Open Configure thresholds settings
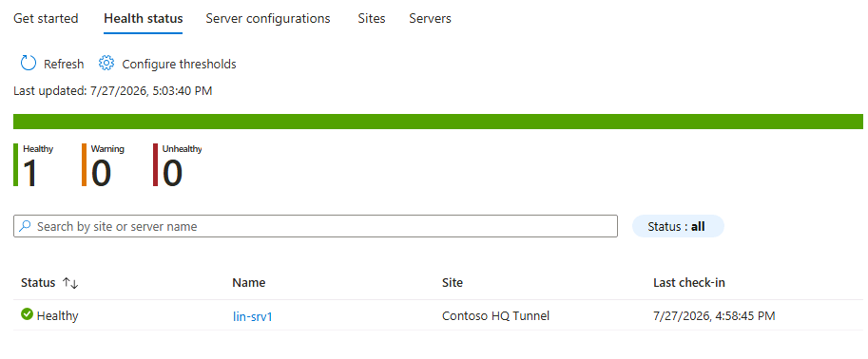This screenshot has height=359, width=868. tap(179, 65)
